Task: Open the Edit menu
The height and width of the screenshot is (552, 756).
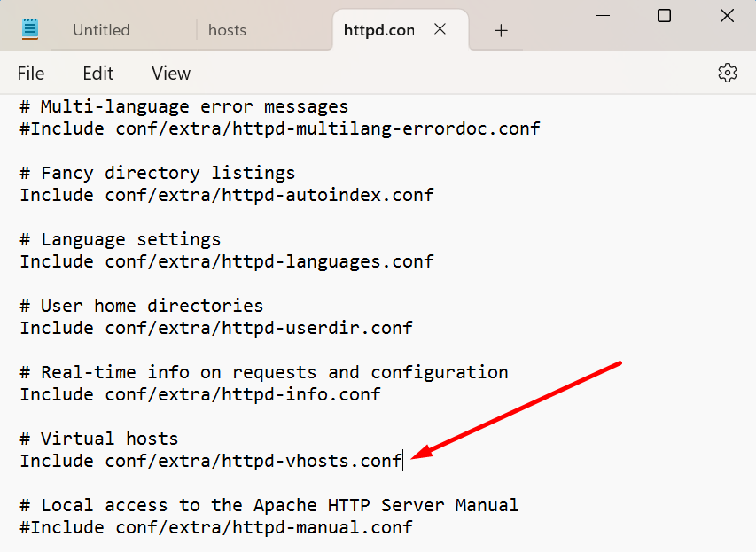Action: (x=97, y=73)
